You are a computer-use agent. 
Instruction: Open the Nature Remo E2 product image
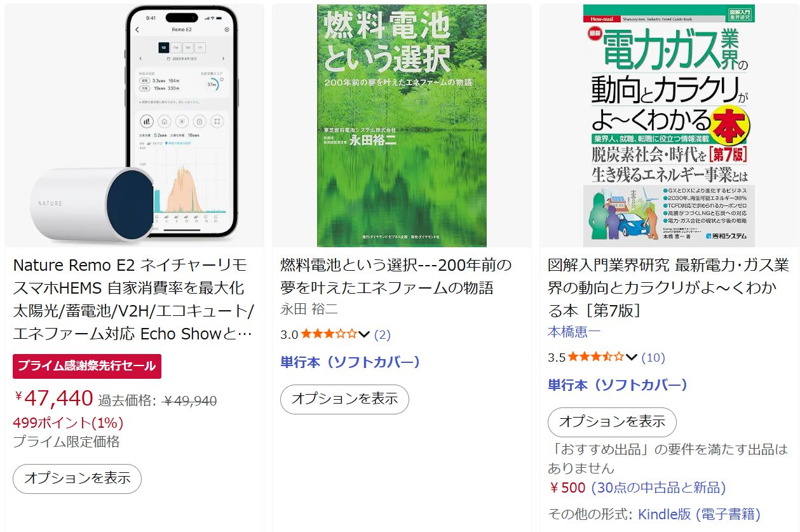pos(134,126)
